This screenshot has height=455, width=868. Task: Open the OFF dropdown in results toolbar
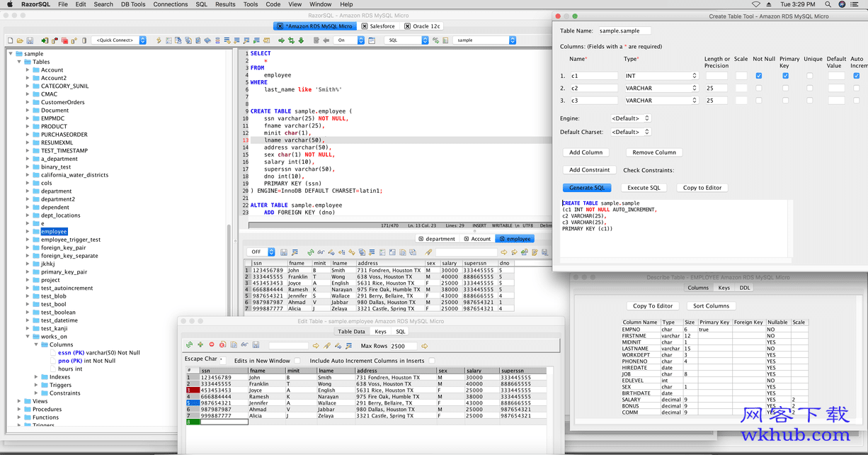click(x=261, y=252)
